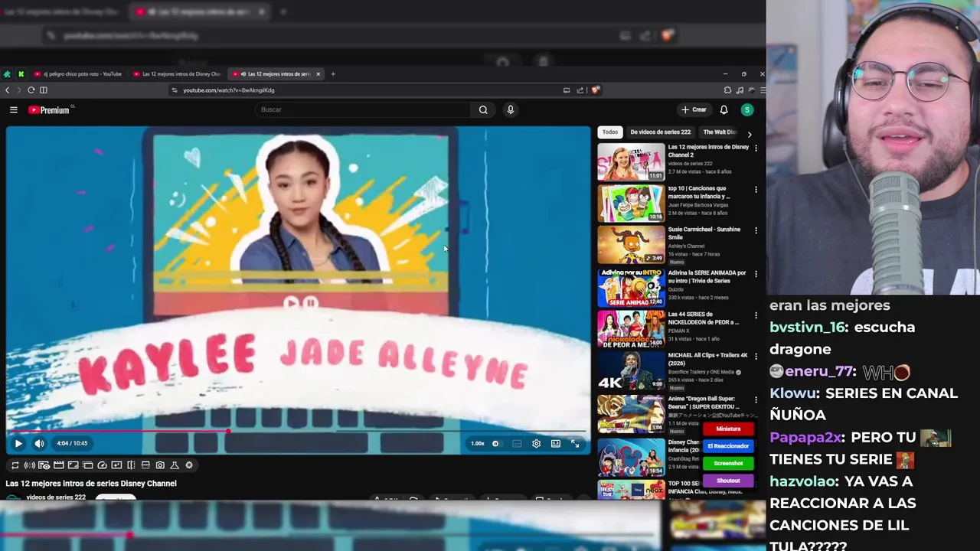Viewport: 980px width, 551px height.
Task: Open the speed gauge enhancer icon
Action: (x=102, y=465)
